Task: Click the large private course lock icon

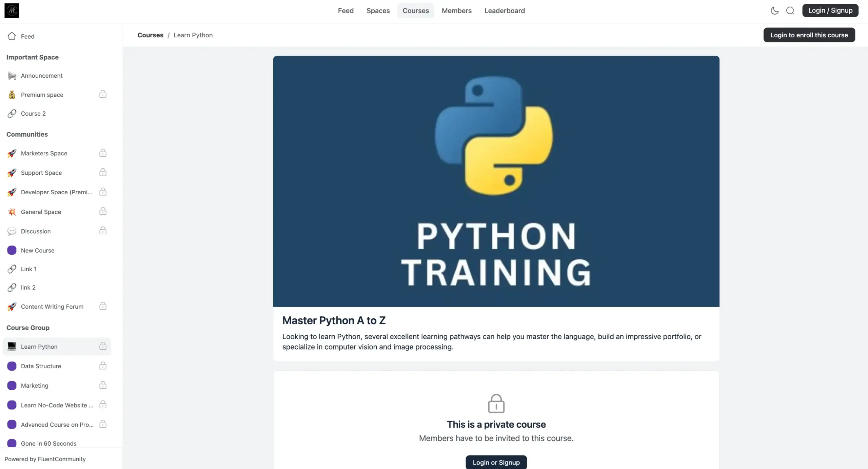Action: [x=496, y=403]
